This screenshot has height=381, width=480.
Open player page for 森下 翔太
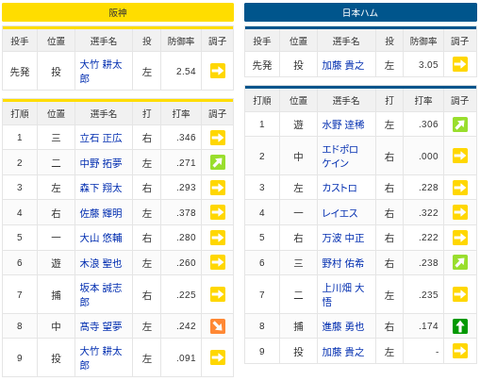pos(101,188)
